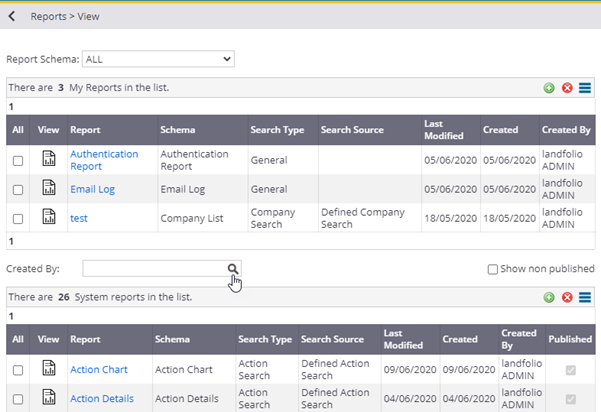The width and height of the screenshot is (601, 412).
Task: Click the Created By search magnifier icon
Action: [233, 269]
